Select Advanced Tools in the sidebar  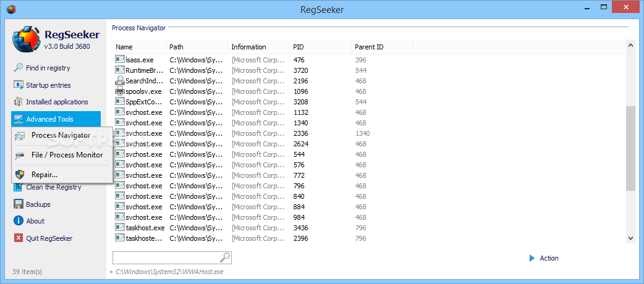pos(56,119)
